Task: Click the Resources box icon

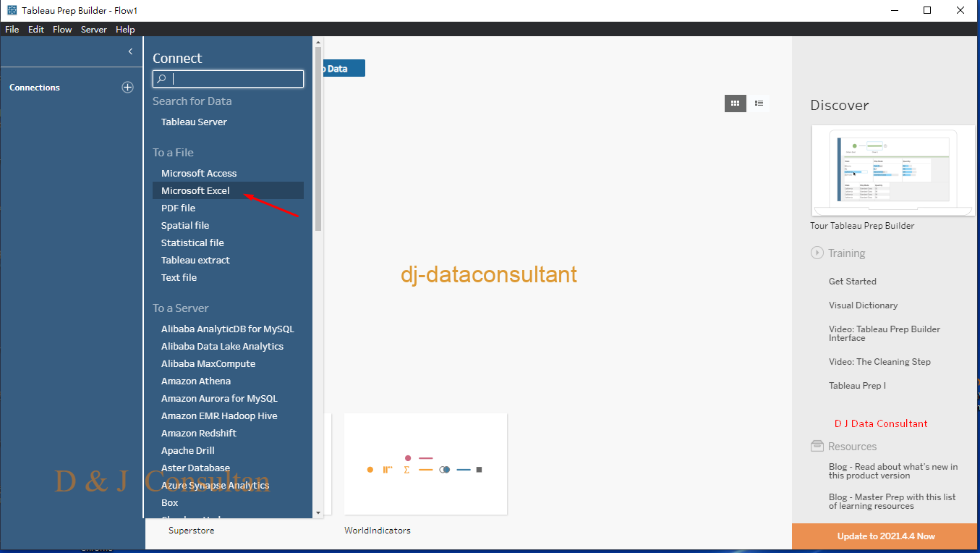Action: tap(817, 447)
